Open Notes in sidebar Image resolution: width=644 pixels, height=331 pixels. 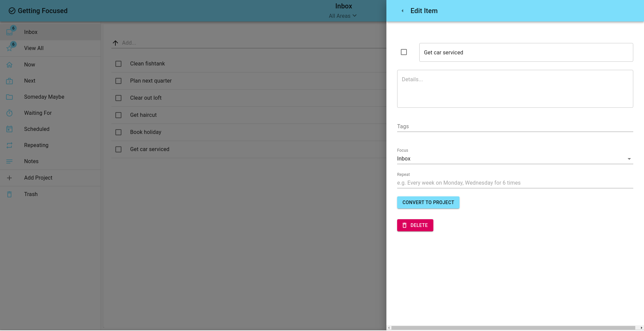pyautogui.click(x=50, y=161)
